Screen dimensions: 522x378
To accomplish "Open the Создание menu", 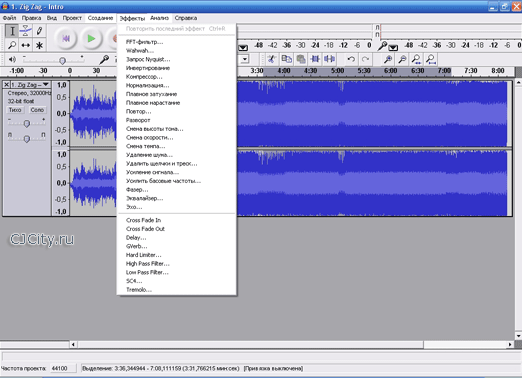I will point(100,18).
